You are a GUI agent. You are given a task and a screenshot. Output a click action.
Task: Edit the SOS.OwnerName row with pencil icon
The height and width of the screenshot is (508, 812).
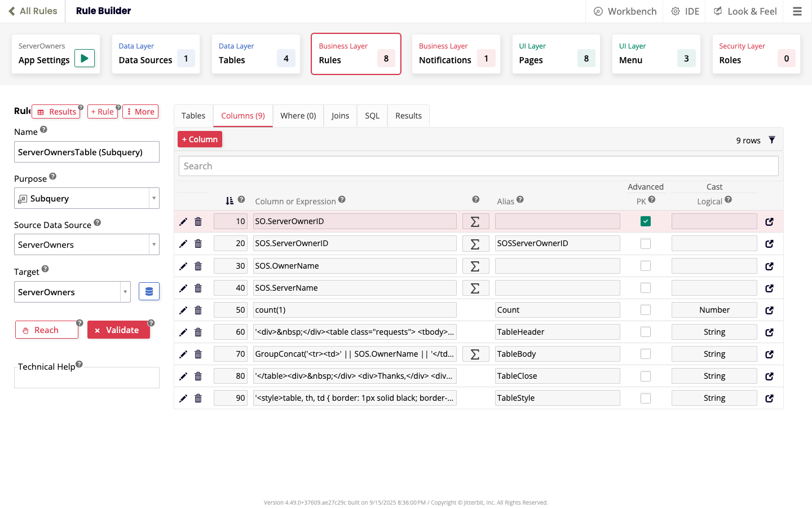tap(183, 266)
